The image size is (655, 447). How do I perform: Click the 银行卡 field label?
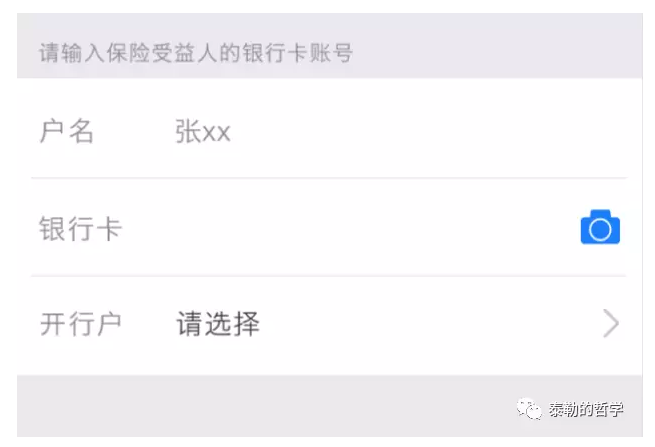pyautogui.click(x=80, y=228)
